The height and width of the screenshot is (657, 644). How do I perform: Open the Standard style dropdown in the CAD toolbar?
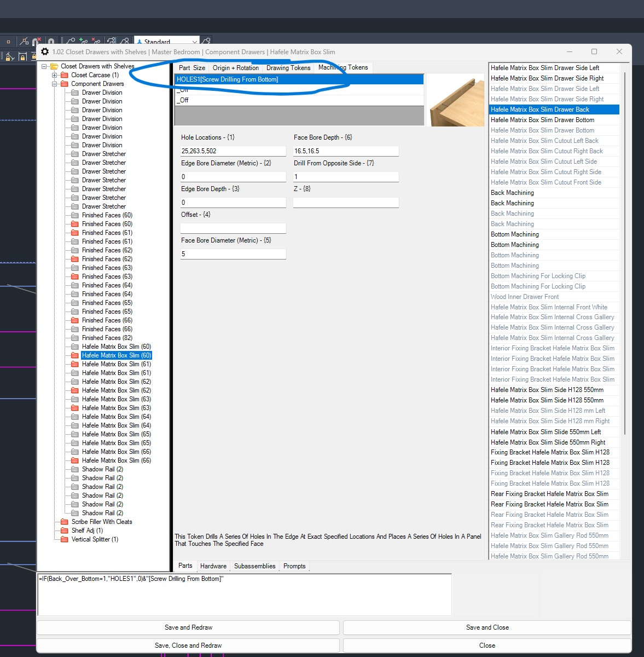(194, 42)
